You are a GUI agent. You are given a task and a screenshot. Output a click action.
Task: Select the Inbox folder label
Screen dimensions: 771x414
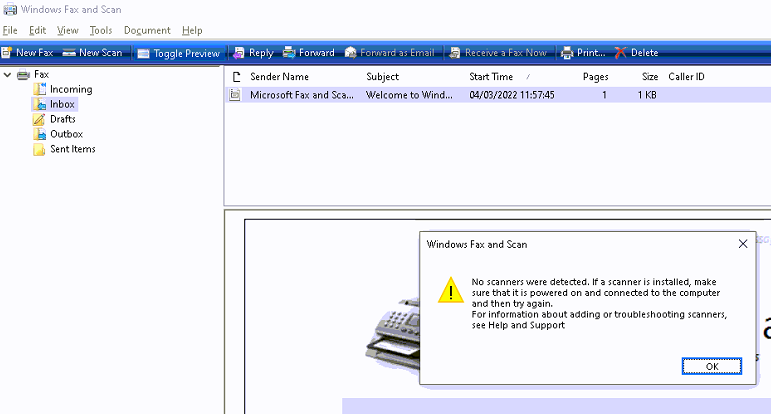point(62,104)
